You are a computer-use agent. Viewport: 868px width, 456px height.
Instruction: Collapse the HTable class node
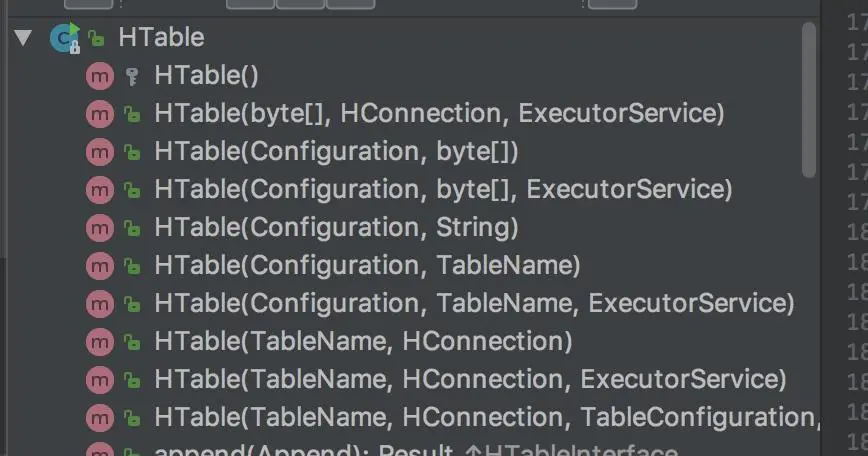pyautogui.click(x=23, y=38)
